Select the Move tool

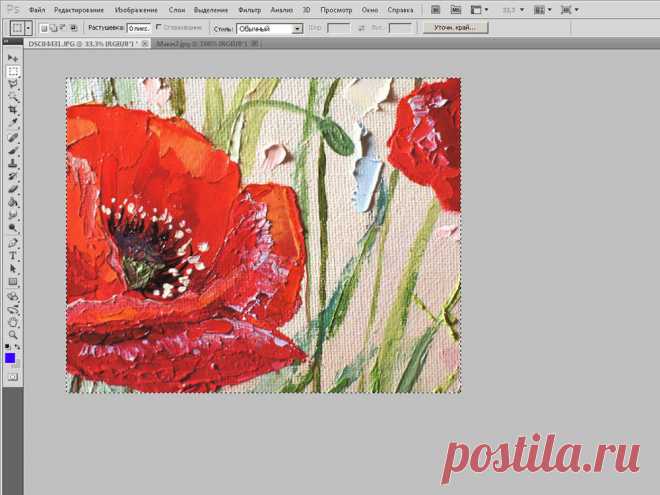(x=13, y=58)
